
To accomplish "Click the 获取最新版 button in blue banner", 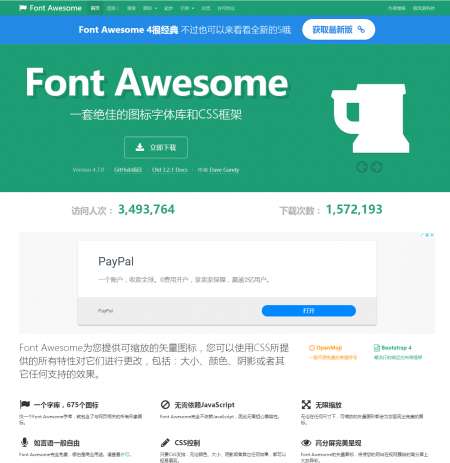I will pyautogui.click(x=339, y=30).
